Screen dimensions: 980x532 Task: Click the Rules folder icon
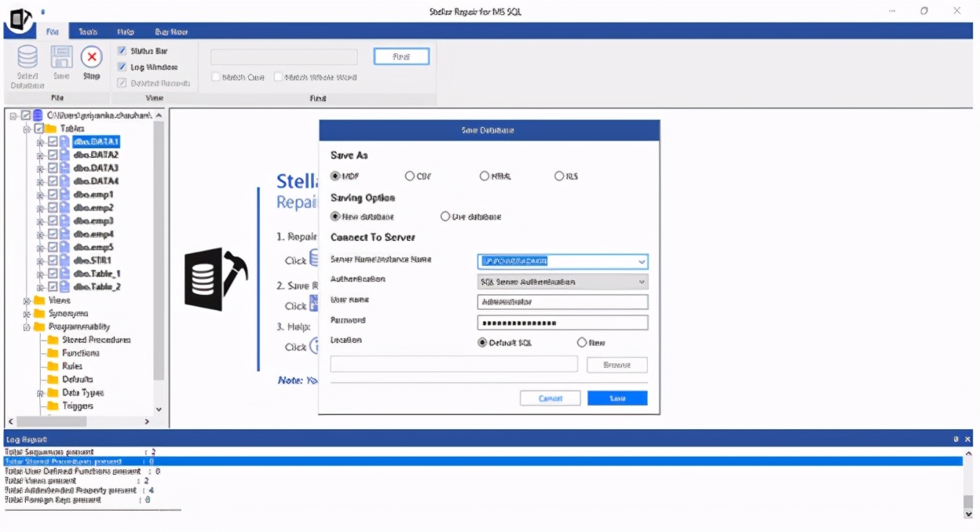53,366
